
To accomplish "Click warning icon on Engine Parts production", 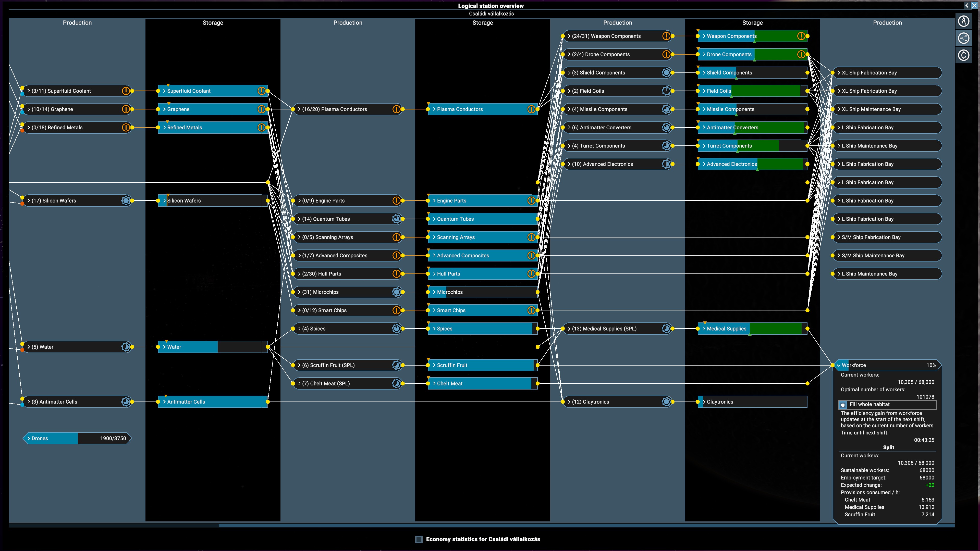I will coord(396,201).
